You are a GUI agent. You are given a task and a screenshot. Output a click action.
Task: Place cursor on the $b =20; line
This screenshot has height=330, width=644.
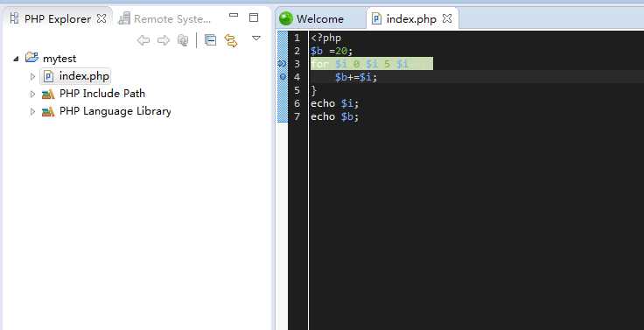332,51
